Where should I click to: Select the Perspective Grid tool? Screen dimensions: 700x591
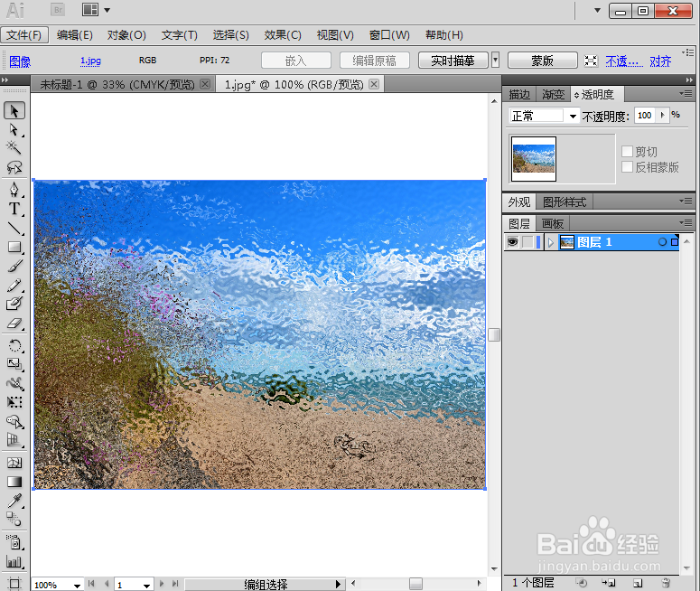[x=14, y=440]
